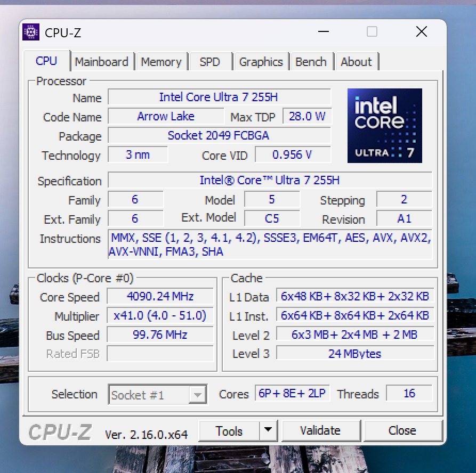Click the Close button at bottom
Screen dimensions: 476x473
coord(402,430)
